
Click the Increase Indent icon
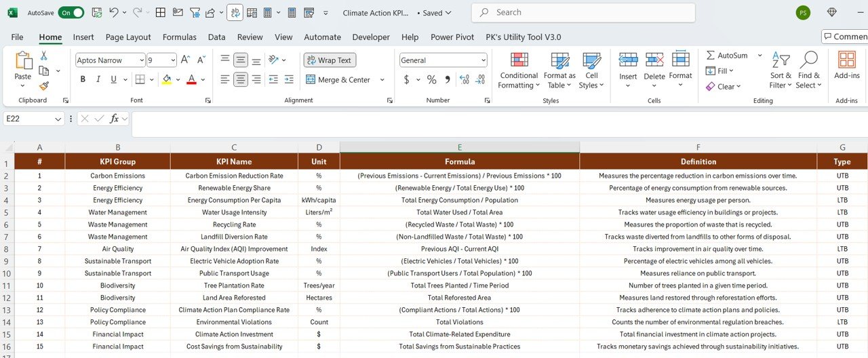pyautogui.click(x=289, y=79)
